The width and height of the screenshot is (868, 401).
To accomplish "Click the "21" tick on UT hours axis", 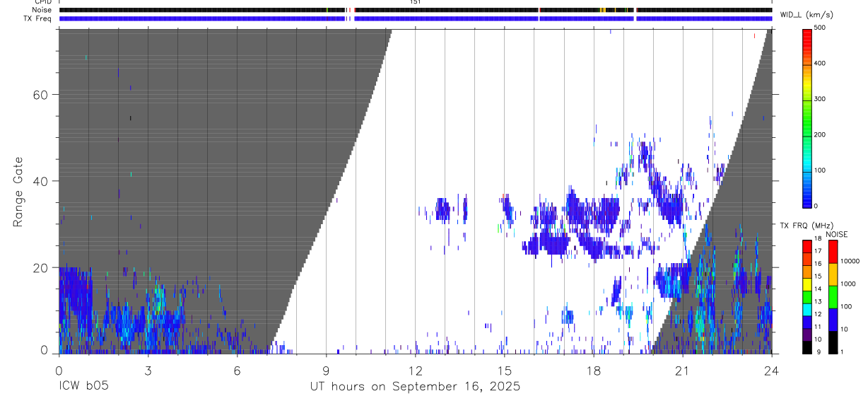I will tap(682, 370).
